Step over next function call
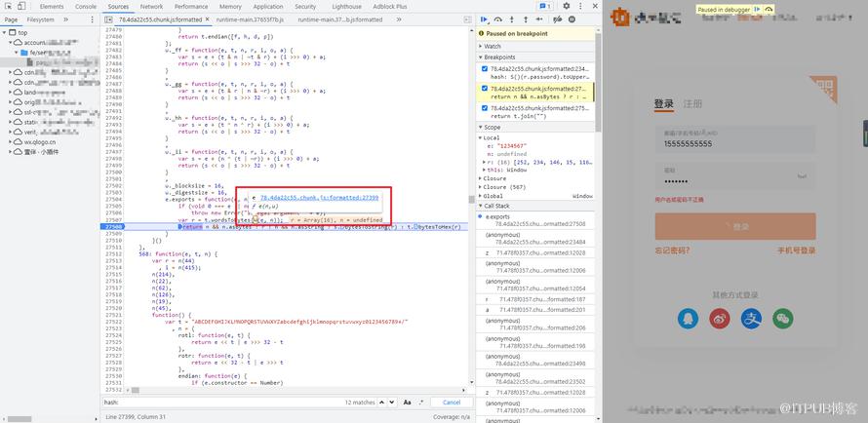 pyautogui.click(x=498, y=19)
